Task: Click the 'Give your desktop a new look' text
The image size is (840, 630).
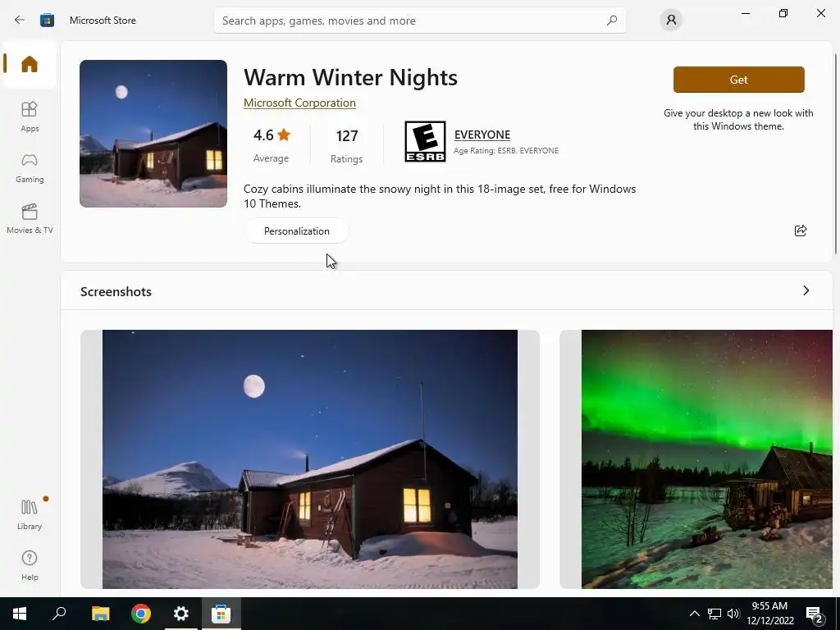Action: pyautogui.click(x=738, y=120)
